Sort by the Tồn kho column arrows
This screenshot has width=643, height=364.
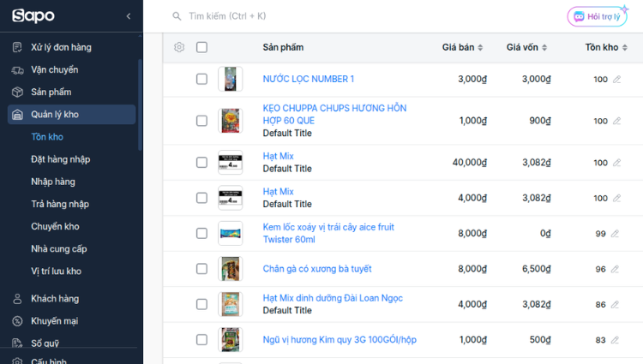(x=624, y=47)
